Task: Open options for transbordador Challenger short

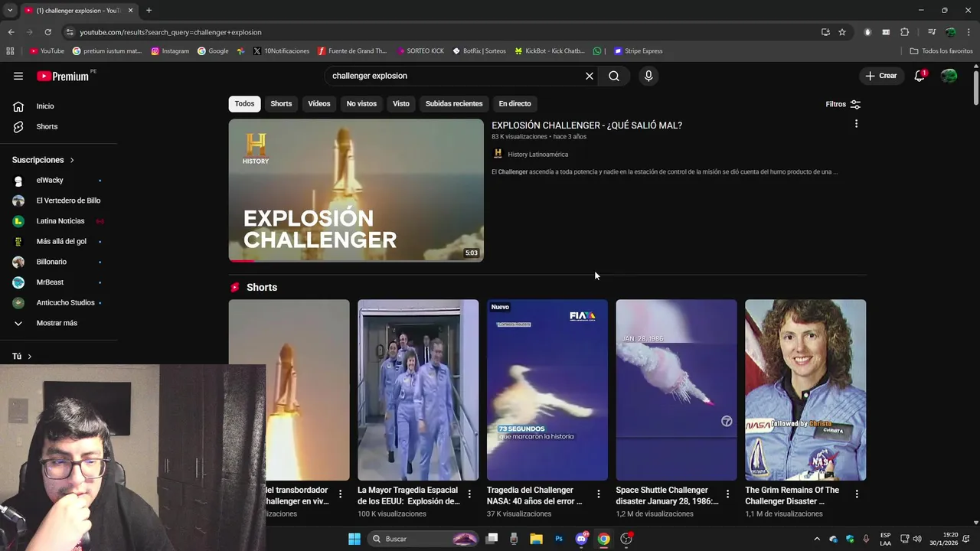Action: pyautogui.click(x=340, y=494)
